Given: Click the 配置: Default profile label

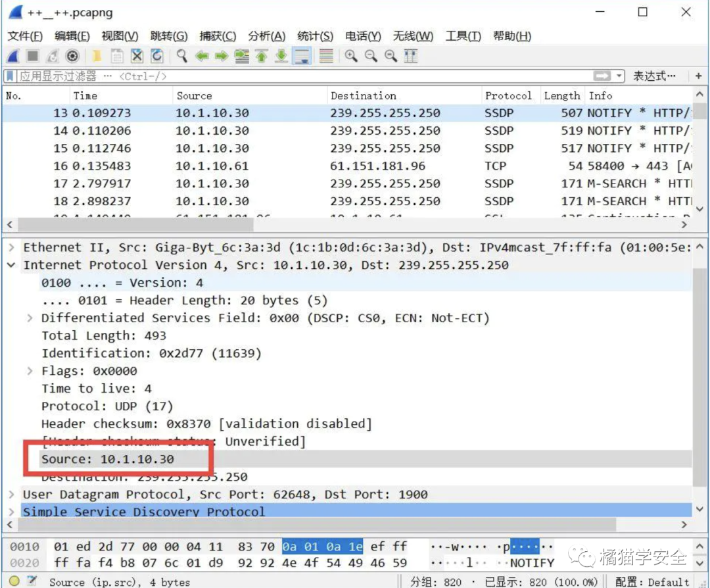Looking at the screenshot, I should [653, 581].
